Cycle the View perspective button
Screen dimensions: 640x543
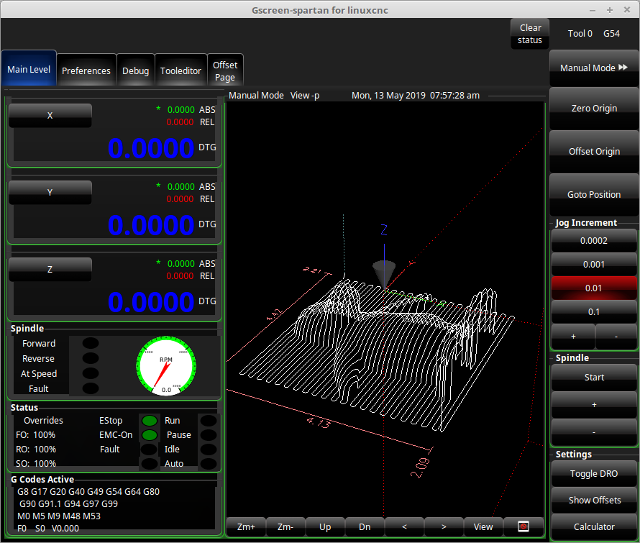pyautogui.click(x=483, y=526)
